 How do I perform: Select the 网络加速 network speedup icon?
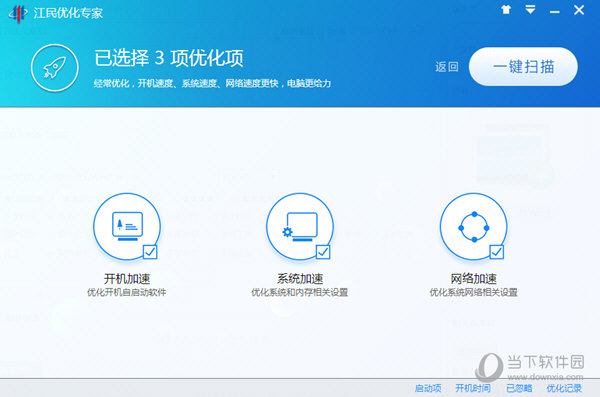coord(474,227)
